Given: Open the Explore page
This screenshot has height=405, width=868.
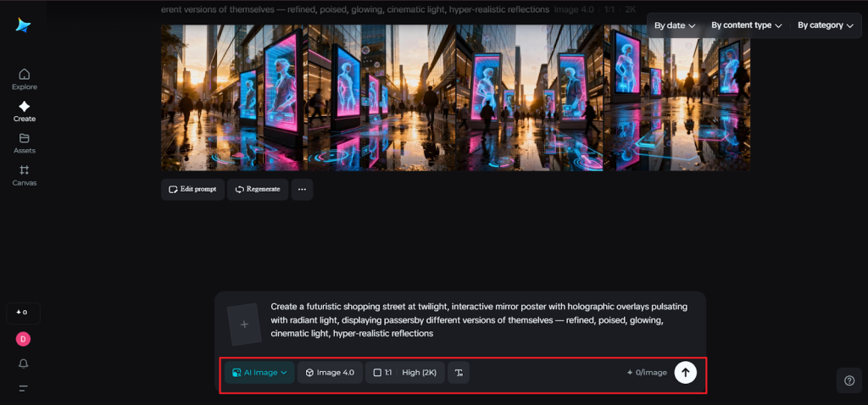Looking at the screenshot, I should click(24, 79).
